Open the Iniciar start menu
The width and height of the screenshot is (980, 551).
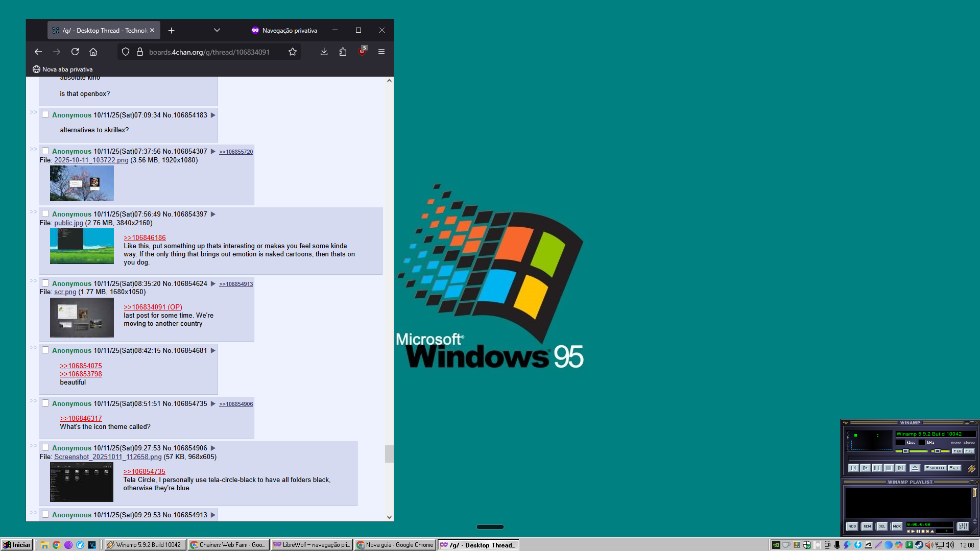pyautogui.click(x=17, y=545)
